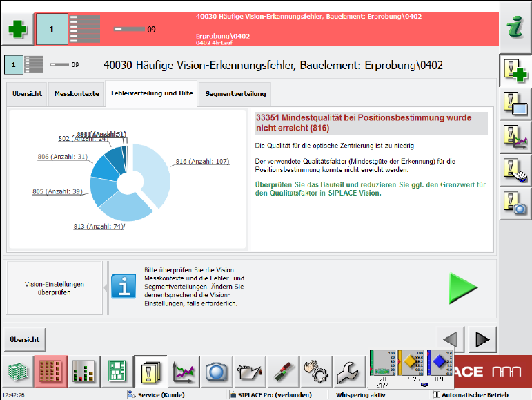The height and width of the screenshot is (400, 532).
Task: Open the hand and gear icon
Action: tap(317, 372)
